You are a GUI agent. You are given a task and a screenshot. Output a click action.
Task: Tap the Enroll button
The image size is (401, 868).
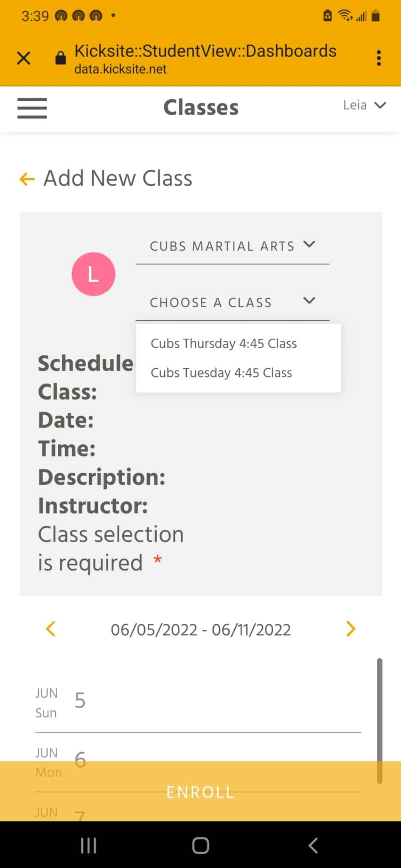pyautogui.click(x=200, y=791)
